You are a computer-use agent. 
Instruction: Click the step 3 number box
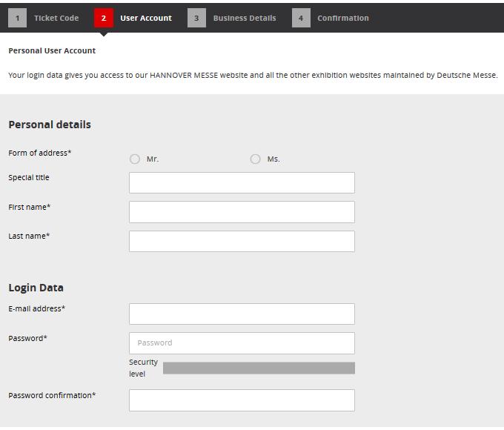pyautogui.click(x=196, y=18)
